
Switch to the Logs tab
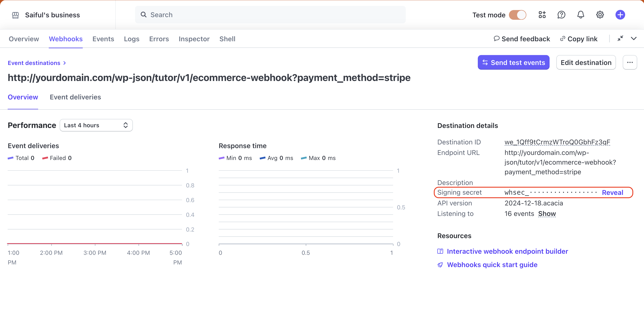click(x=131, y=39)
